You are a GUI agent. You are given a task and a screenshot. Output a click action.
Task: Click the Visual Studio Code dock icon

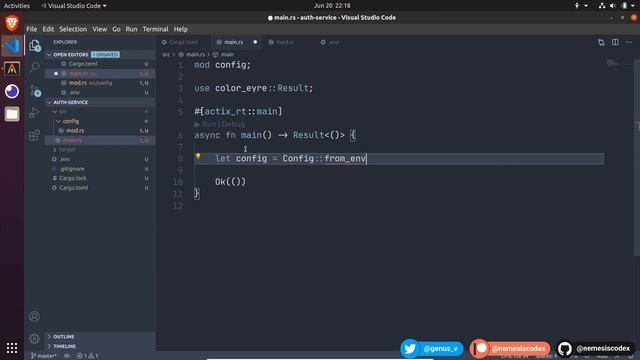tap(12, 46)
